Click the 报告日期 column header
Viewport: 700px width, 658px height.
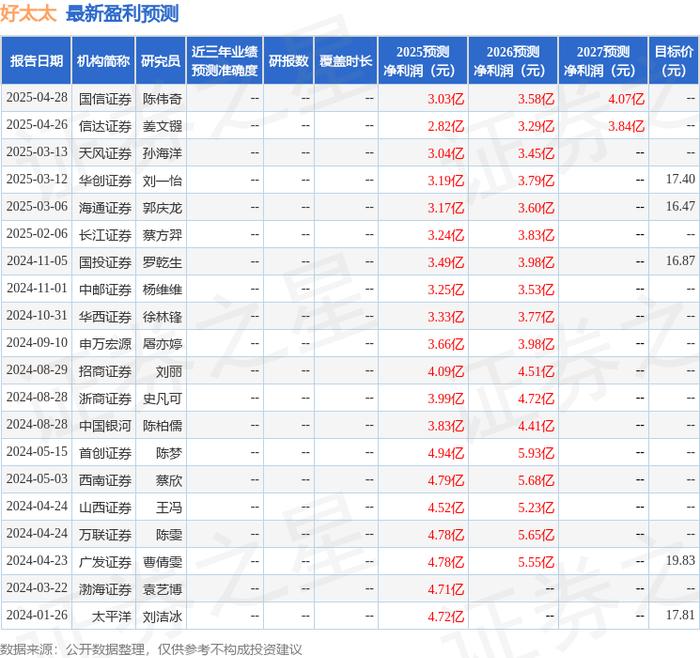[x=36, y=61]
